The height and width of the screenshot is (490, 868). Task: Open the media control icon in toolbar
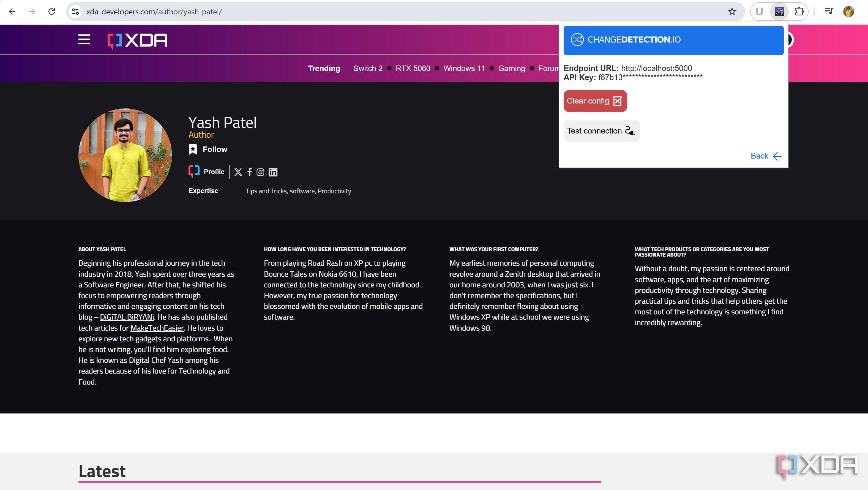(829, 12)
